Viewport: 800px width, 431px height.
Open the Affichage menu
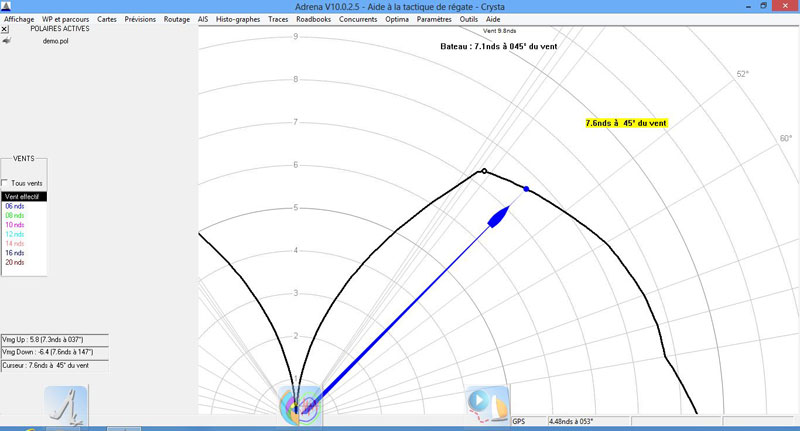click(19, 19)
